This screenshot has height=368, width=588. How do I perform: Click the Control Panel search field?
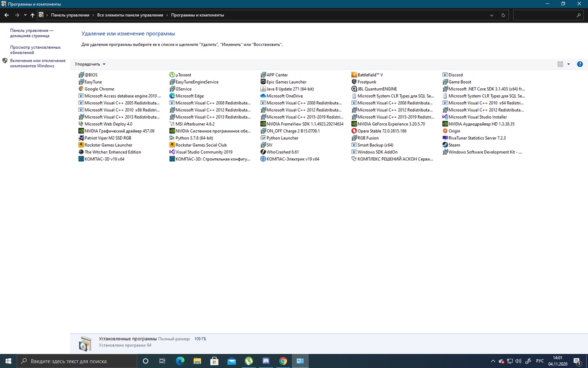click(548, 15)
